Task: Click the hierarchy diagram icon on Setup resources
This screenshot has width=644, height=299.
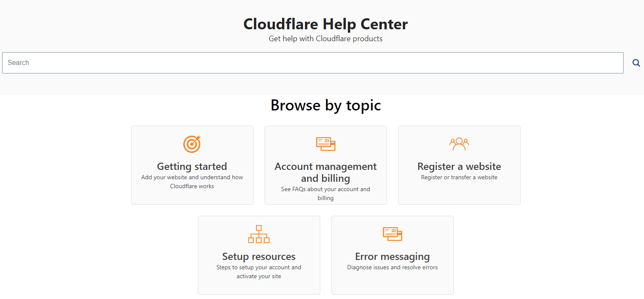Action: point(259,234)
